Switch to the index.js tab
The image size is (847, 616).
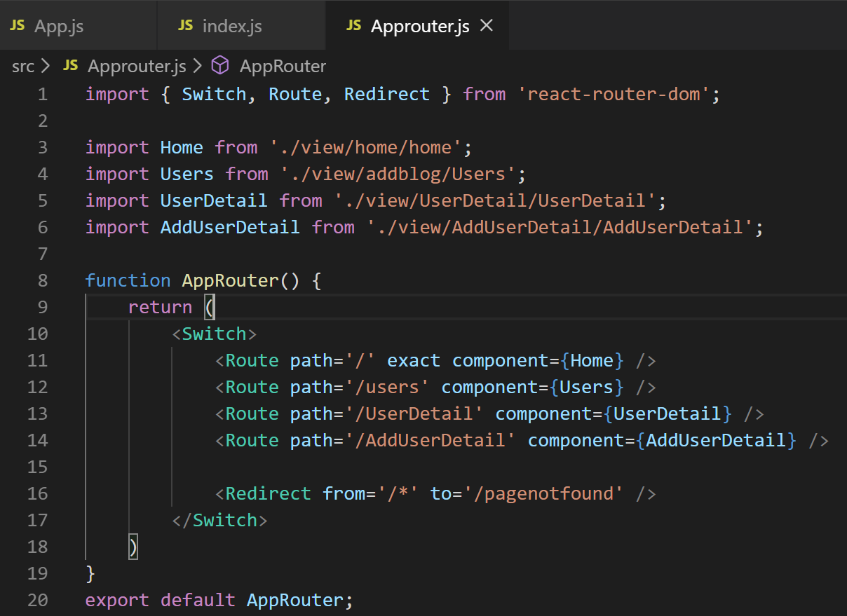click(x=231, y=26)
